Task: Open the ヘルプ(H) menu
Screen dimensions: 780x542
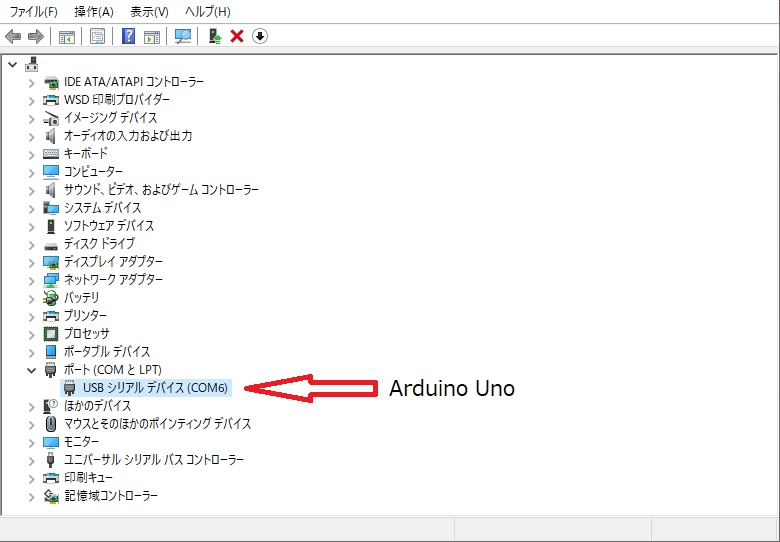Action: coord(207,11)
